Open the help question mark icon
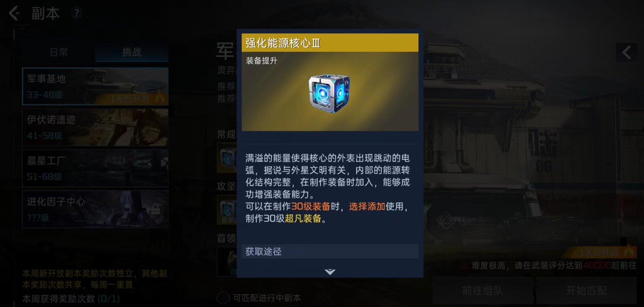The height and width of the screenshot is (307, 644). point(76,13)
